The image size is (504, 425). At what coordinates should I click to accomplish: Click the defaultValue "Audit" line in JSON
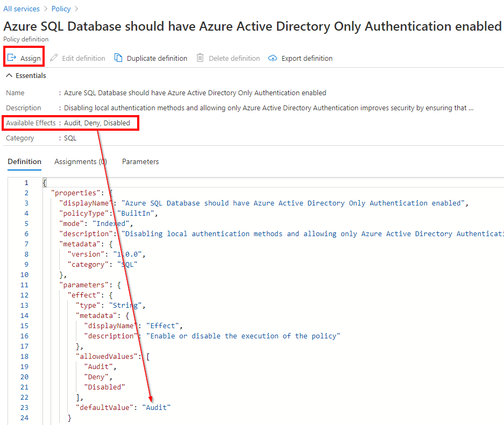pos(123,407)
